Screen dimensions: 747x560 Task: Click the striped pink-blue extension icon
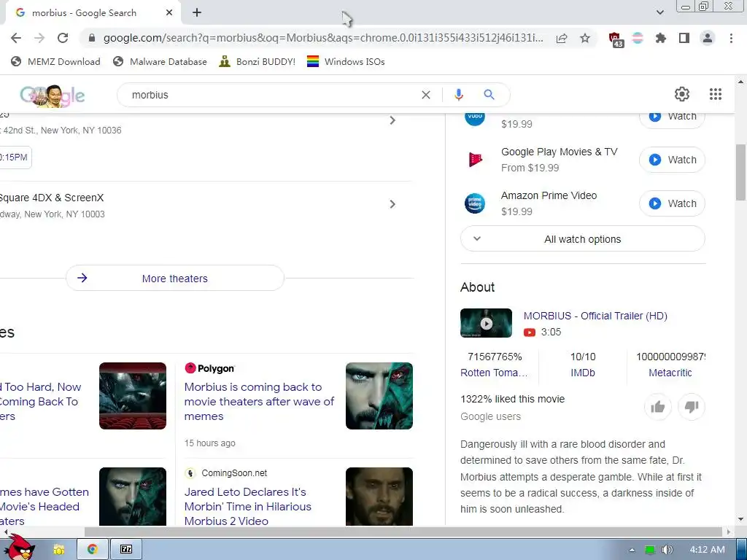(x=638, y=38)
